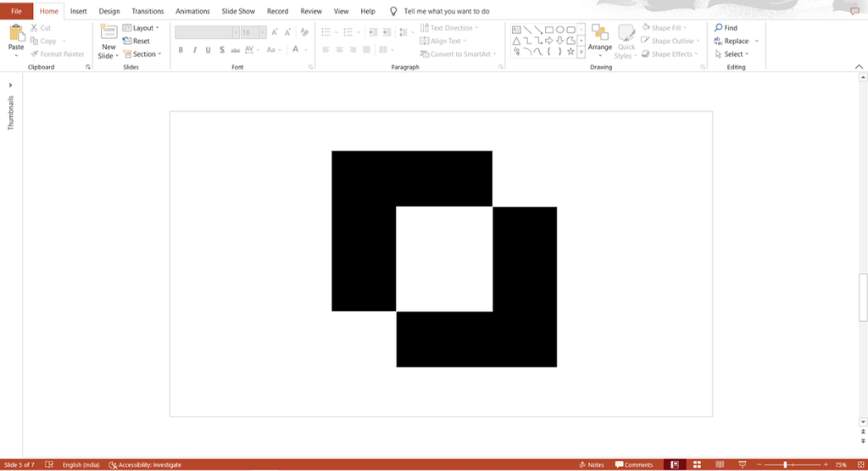The height and width of the screenshot is (471, 868).
Task: Click the Comments icon at top right
Action: pos(854,11)
